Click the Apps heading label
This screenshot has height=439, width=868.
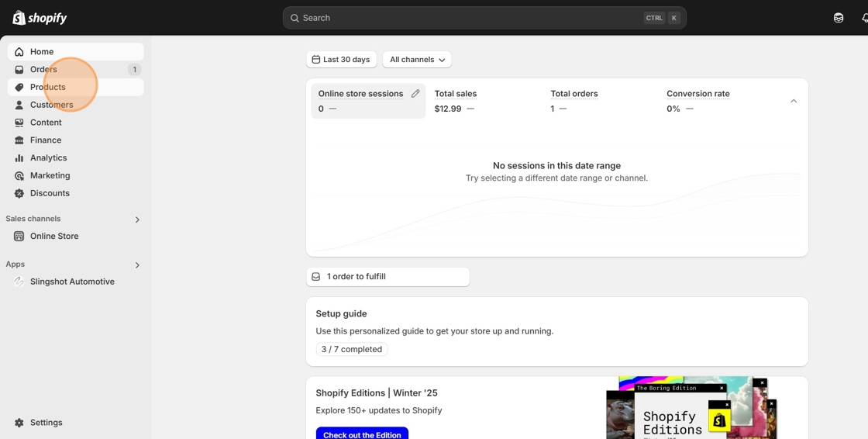[15, 264]
